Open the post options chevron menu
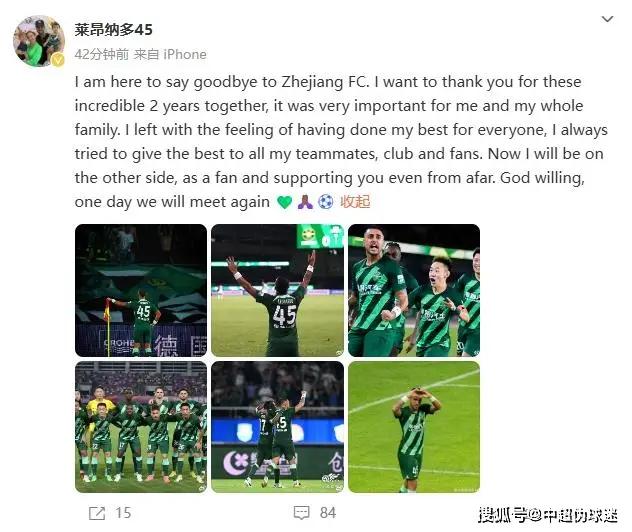The width and height of the screenshot is (632, 532). [607, 19]
